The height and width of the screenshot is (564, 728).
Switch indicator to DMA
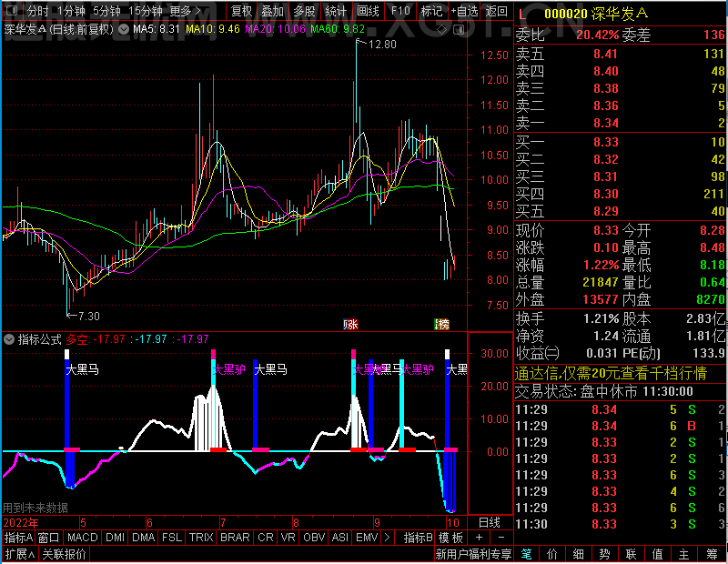tap(144, 538)
